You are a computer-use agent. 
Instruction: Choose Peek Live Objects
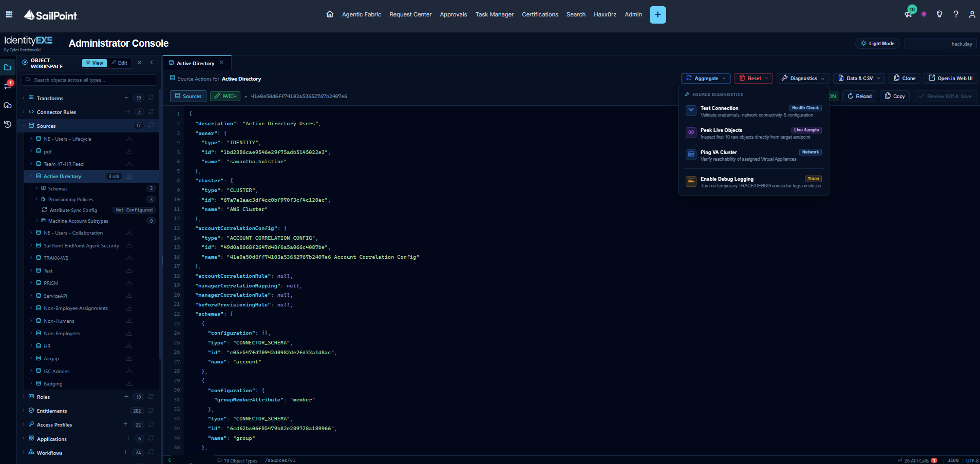tap(753, 133)
